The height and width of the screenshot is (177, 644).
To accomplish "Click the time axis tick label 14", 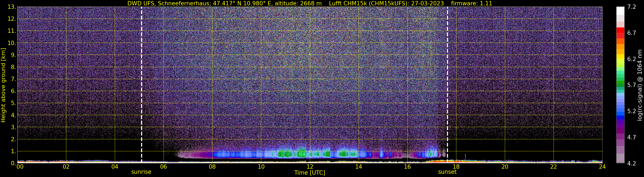I will [x=358, y=167].
